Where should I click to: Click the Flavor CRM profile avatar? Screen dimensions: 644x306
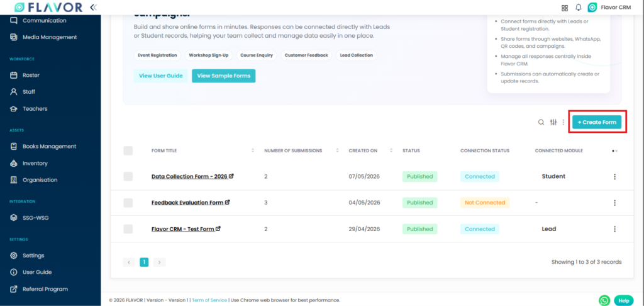tap(592, 8)
